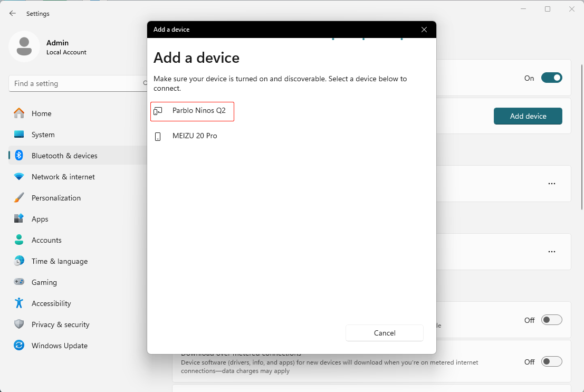Screen dimensions: 584x392
Task: Click the Time & language globe icon
Action: tap(19, 261)
